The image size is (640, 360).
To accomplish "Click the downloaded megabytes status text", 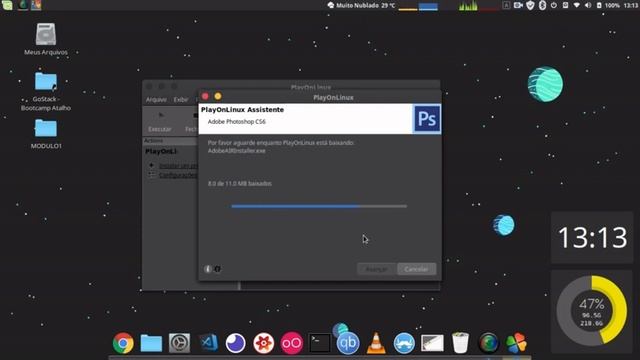I will click(x=240, y=184).
